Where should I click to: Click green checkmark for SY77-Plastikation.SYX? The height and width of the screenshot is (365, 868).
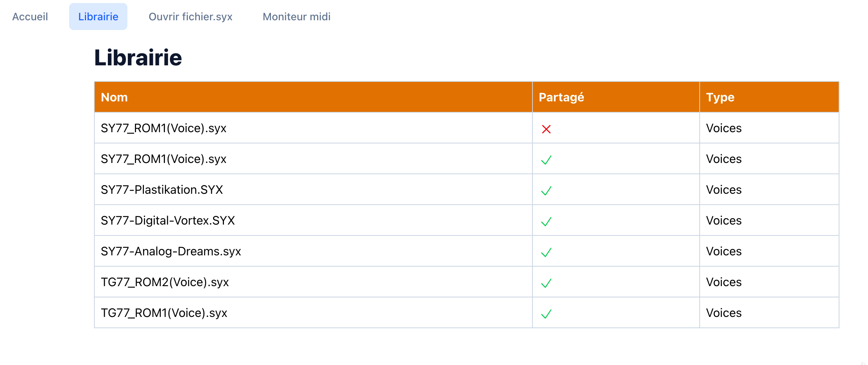click(x=546, y=191)
